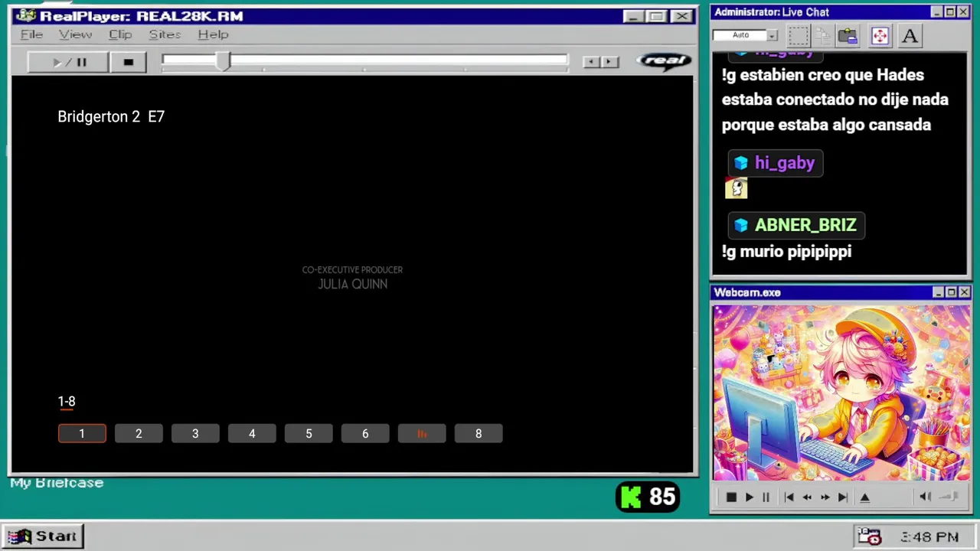
Task: Click the hi_gaby username badge
Action: point(776,163)
